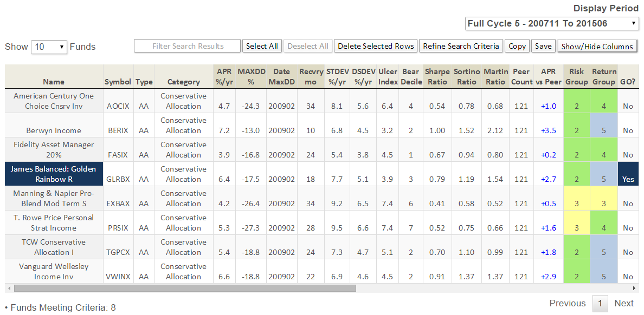Image resolution: width=644 pixels, height=315 pixels.
Task: Click page 1 pagination button
Action: 600,303
